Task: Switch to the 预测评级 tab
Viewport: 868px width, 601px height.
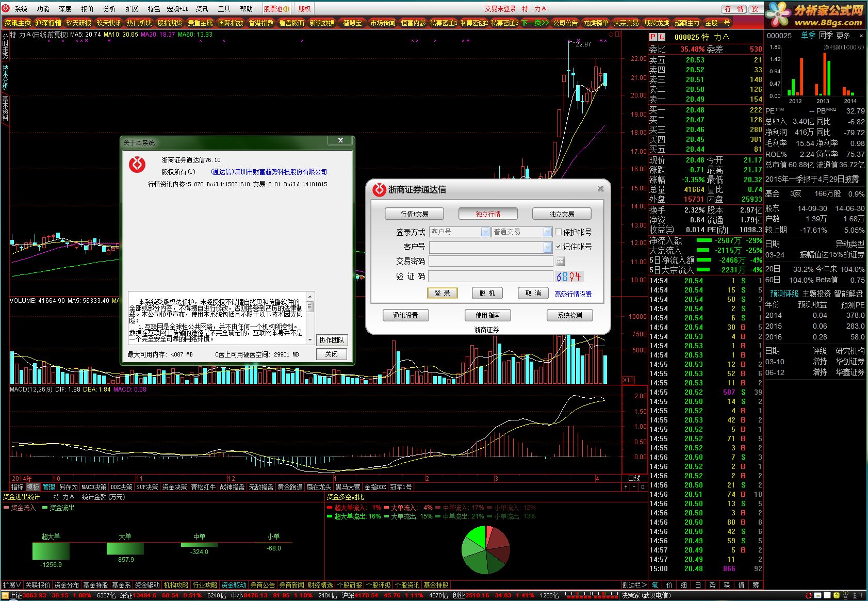Action: [784, 294]
